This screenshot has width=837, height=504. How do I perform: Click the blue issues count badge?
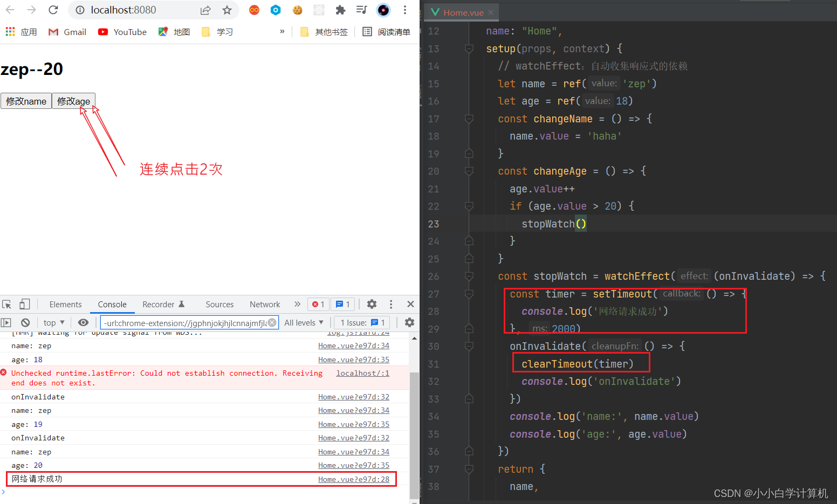point(343,304)
